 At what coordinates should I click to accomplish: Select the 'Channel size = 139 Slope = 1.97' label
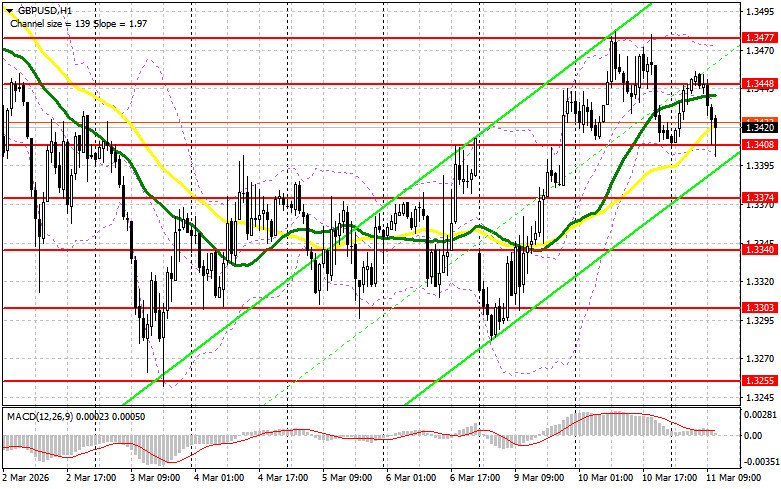tap(78, 23)
